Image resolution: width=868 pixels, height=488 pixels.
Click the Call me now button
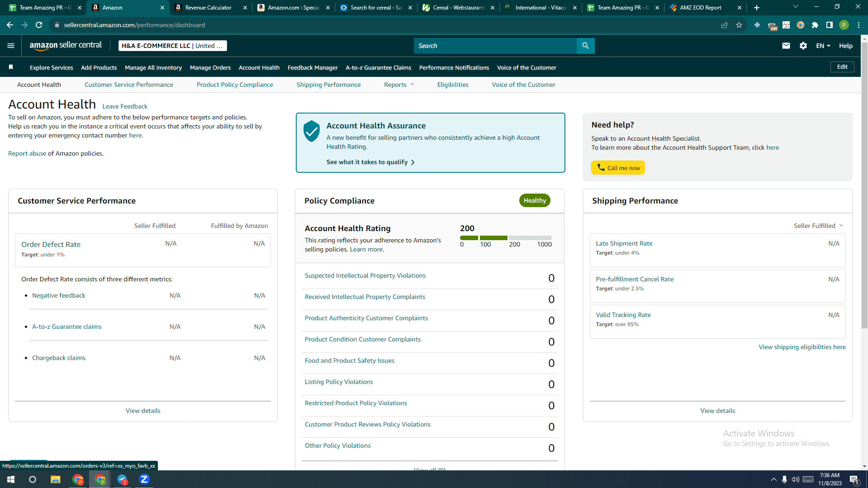(618, 168)
